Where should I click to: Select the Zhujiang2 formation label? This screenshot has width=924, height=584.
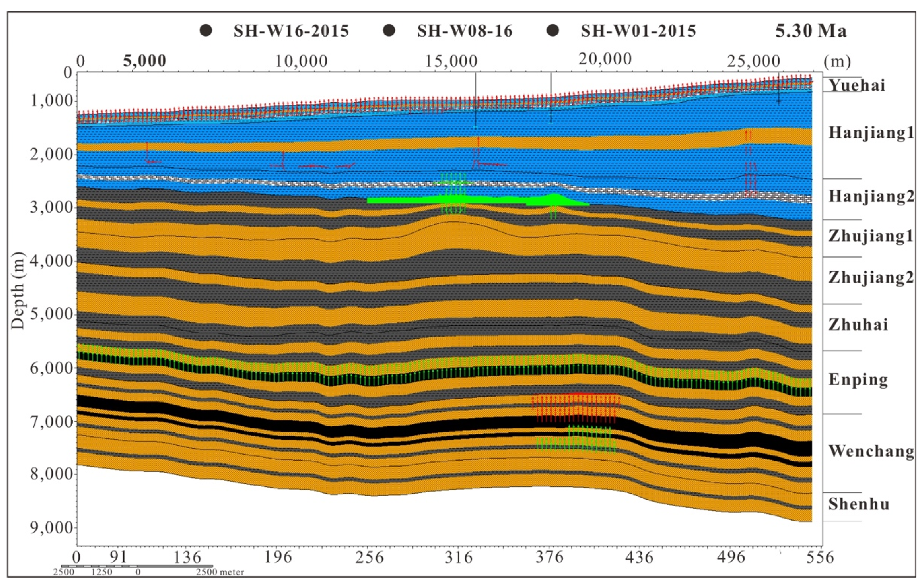(x=871, y=278)
